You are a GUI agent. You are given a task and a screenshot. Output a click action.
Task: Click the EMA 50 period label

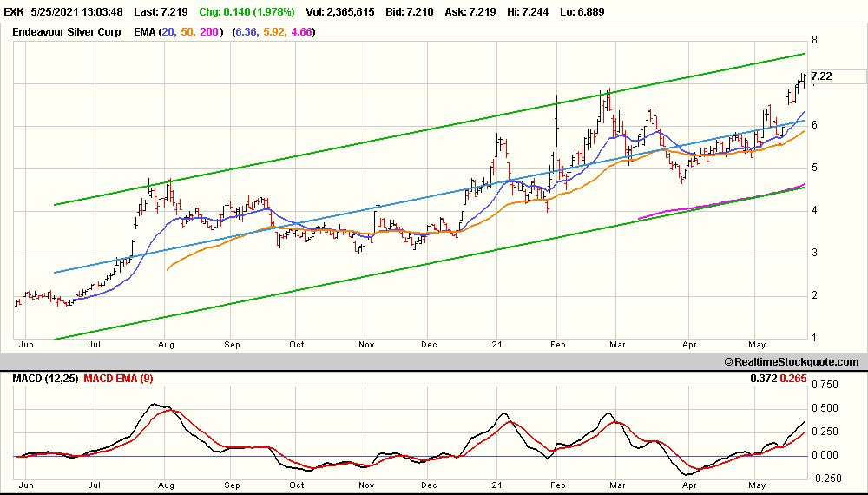coord(187,32)
